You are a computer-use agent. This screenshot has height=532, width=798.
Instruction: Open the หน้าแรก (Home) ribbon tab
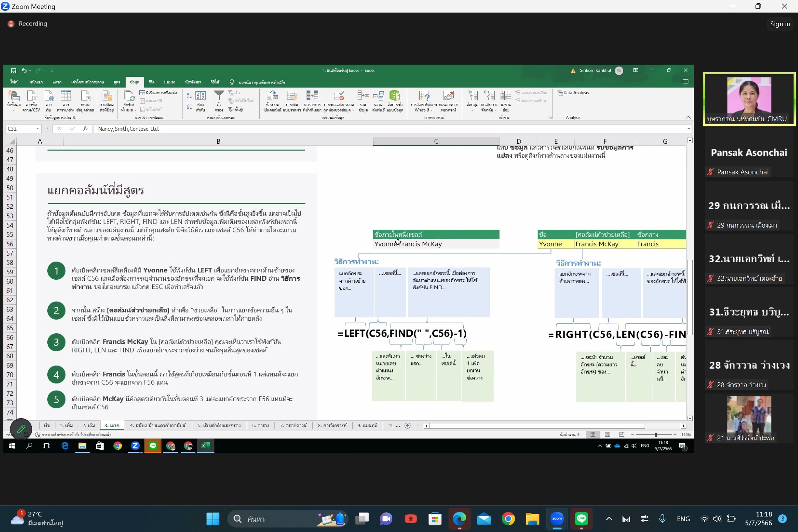36,82
